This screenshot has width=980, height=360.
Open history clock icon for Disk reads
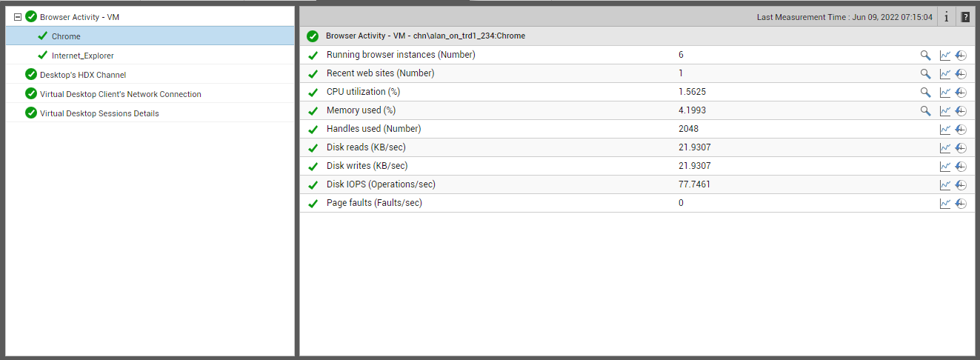click(961, 147)
